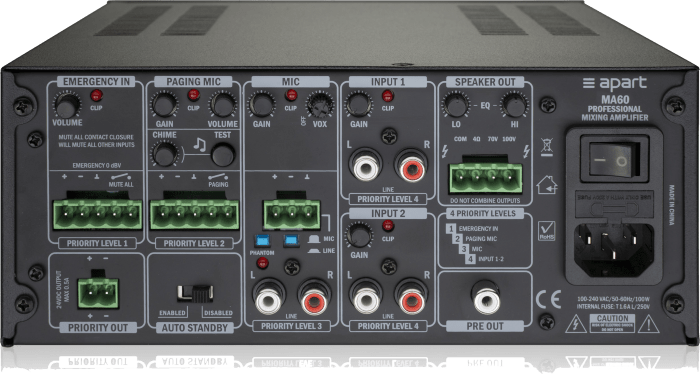Image resolution: width=700 pixels, height=374 pixels.
Task: Toggle the blue Phantom power button
Action: pyautogui.click(x=262, y=241)
